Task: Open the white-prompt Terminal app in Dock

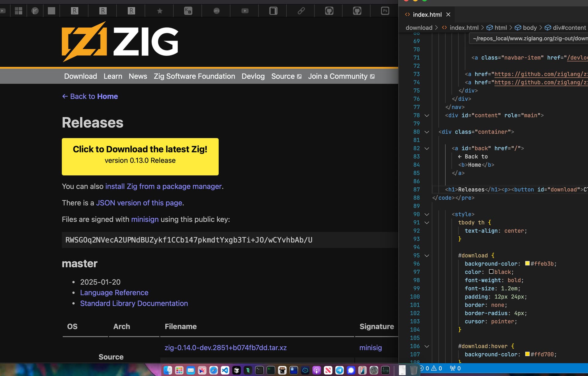Action: [x=259, y=370]
